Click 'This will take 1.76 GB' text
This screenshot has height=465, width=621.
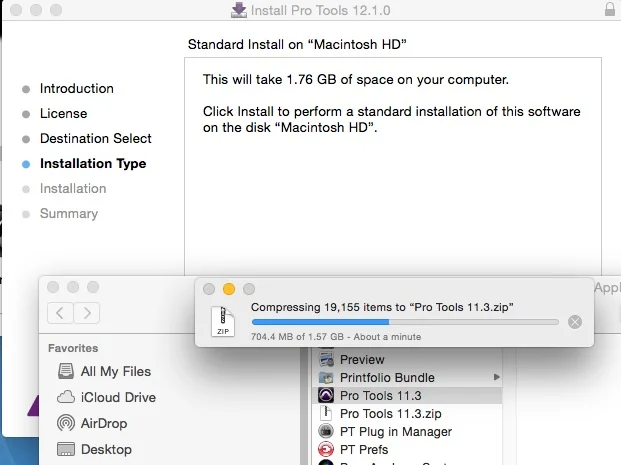pyautogui.click(x=356, y=80)
